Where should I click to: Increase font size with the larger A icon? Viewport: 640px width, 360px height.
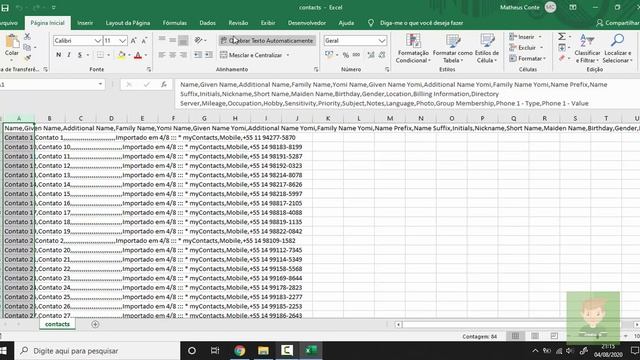133,40
